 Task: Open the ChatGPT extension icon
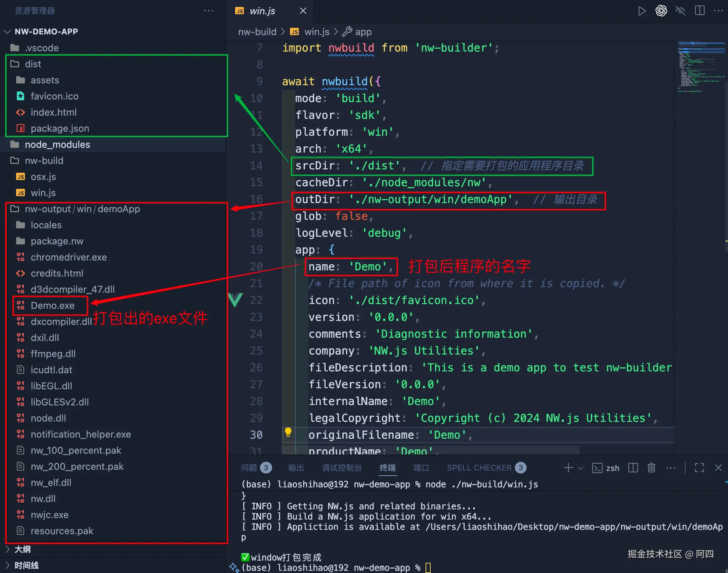click(661, 11)
